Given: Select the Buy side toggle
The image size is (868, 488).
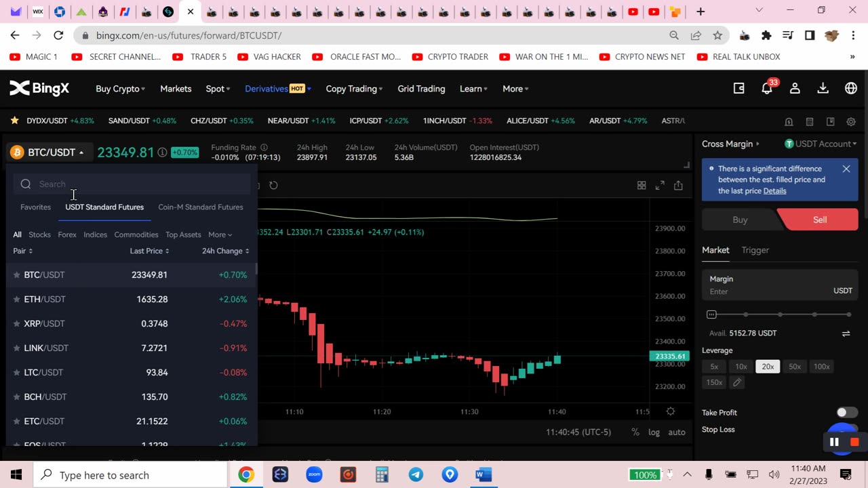Looking at the screenshot, I should [740, 220].
